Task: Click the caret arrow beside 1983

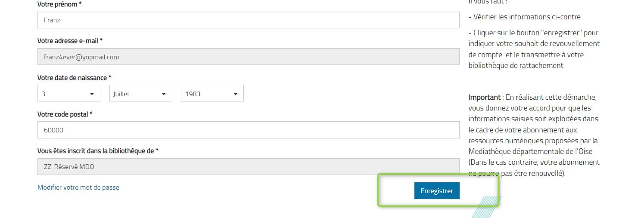Action: (x=235, y=94)
